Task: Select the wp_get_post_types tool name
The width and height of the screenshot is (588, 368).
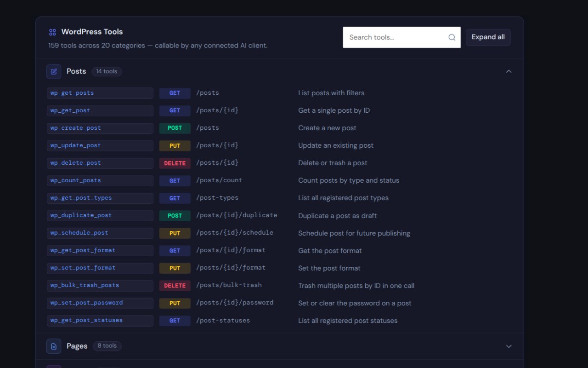Action: [x=100, y=198]
